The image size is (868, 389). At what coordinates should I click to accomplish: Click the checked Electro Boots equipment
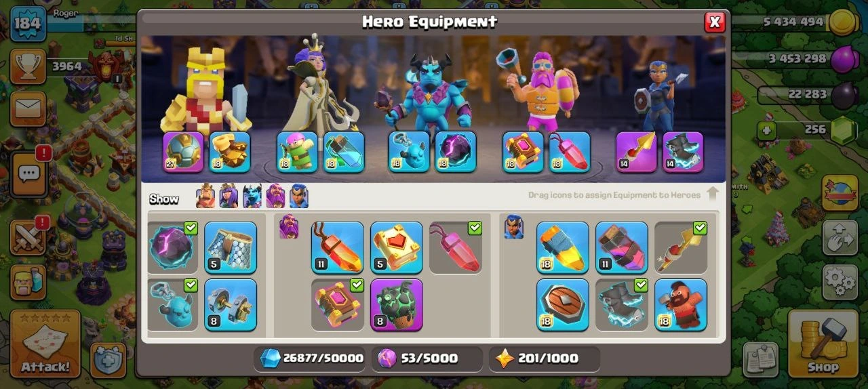622,304
